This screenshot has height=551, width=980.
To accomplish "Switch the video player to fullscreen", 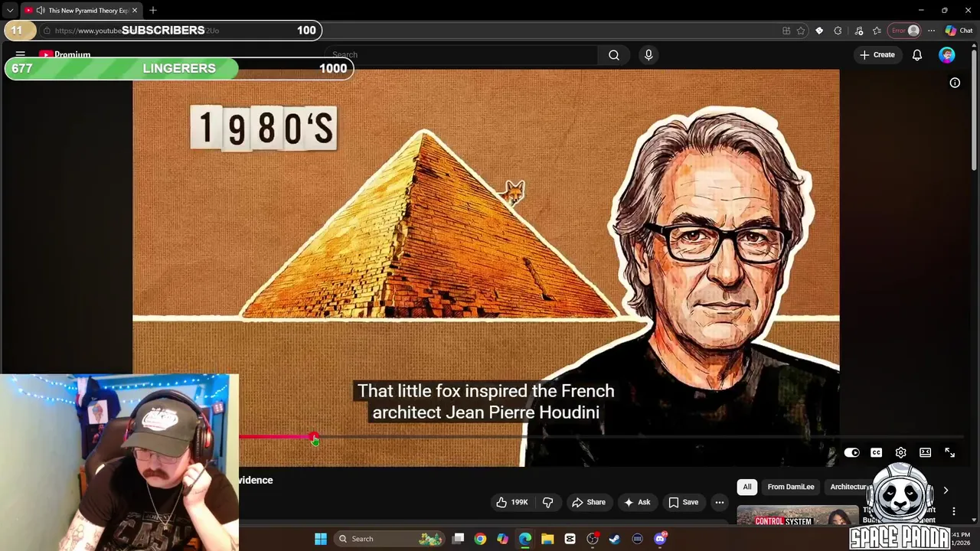I will pos(949,453).
